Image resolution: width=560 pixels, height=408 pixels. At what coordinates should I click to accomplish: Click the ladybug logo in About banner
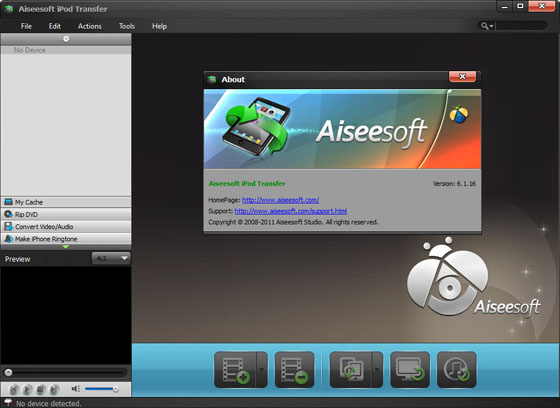coord(459,115)
